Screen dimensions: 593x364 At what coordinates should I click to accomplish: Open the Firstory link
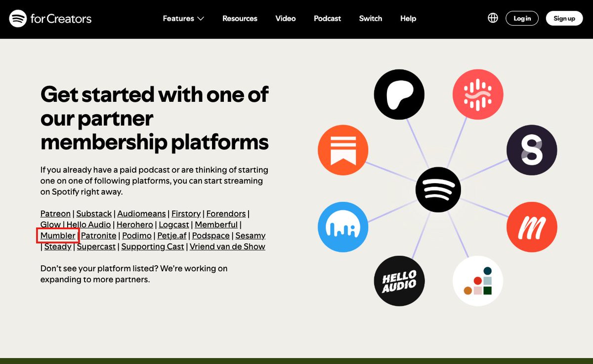(186, 213)
